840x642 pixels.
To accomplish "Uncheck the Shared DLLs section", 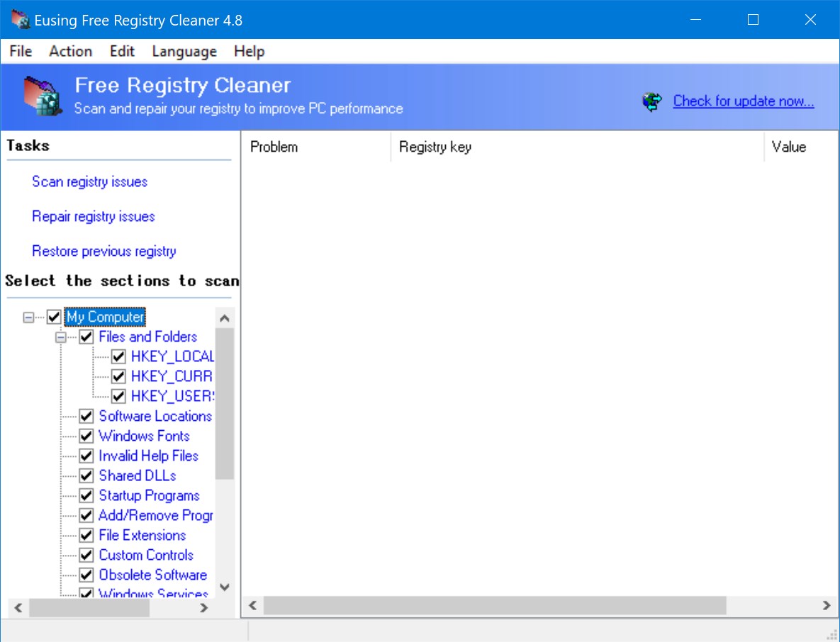I will (86, 475).
